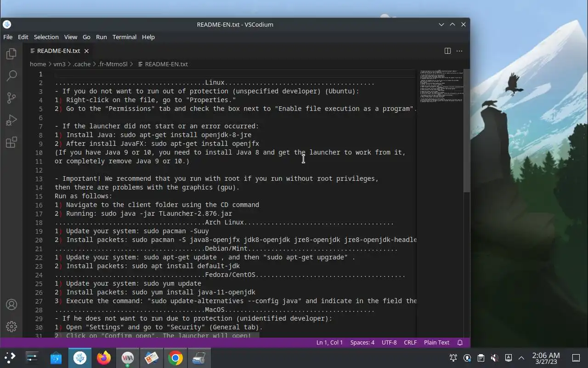Image resolution: width=588 pixels, height=368 pixels.
Task: Click text 'sudo apt-get install openjdk-8-jre'
Action: 186,135
